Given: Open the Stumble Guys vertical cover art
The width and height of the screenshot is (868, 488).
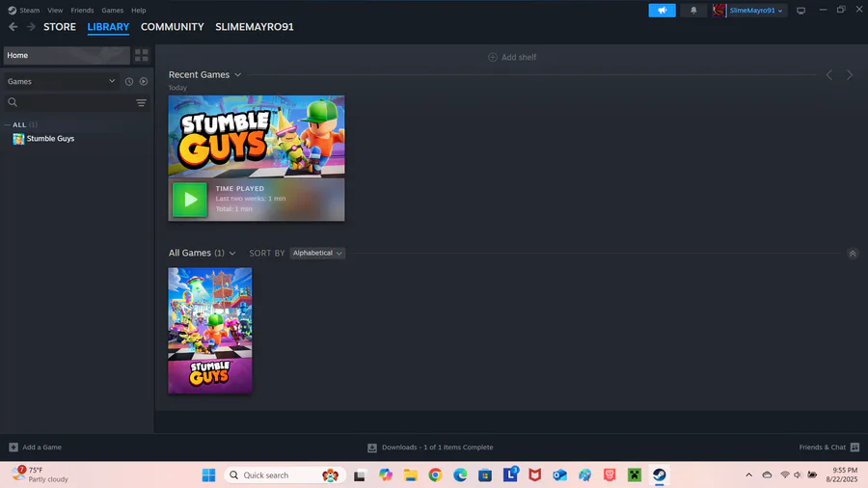Looking at the screenshot, I should 210,330.
